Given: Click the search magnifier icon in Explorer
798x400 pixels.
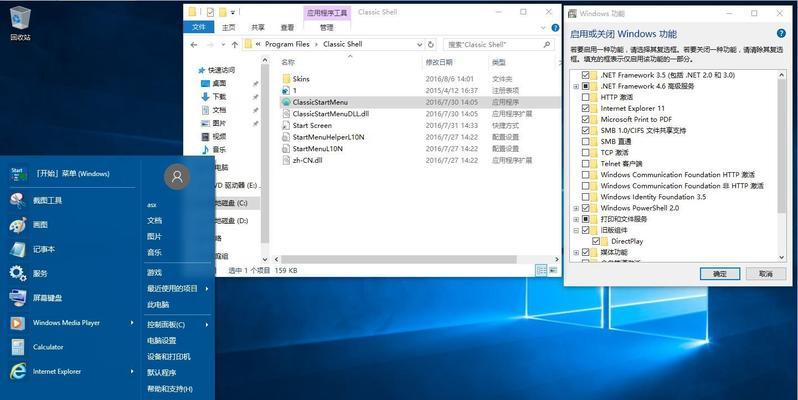Looking at the screenshot, I should [547, 45].
